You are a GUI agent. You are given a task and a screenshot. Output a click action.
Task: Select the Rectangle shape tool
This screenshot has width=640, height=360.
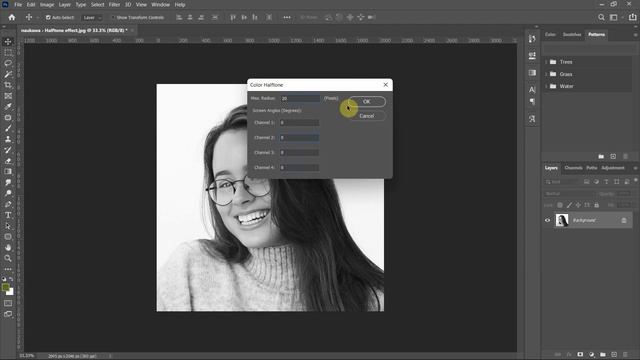point(8,237)
